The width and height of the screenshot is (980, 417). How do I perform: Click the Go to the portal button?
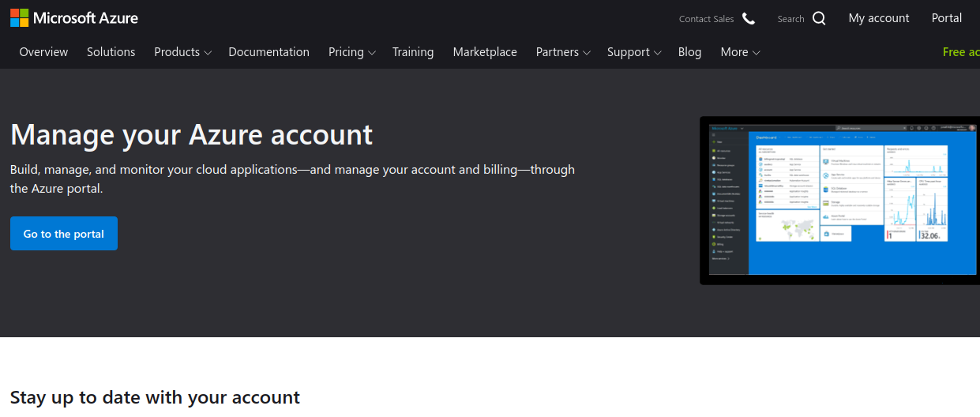[x=64, y=234]
